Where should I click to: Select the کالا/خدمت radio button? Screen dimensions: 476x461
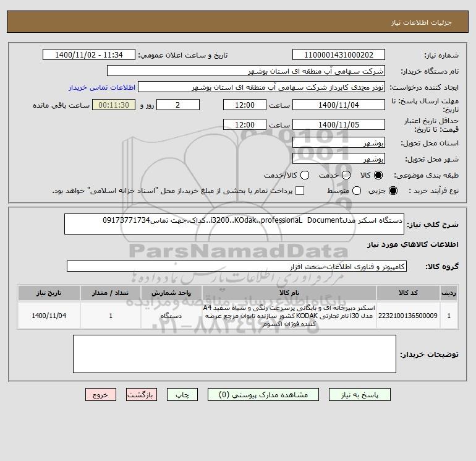(305, 175)
